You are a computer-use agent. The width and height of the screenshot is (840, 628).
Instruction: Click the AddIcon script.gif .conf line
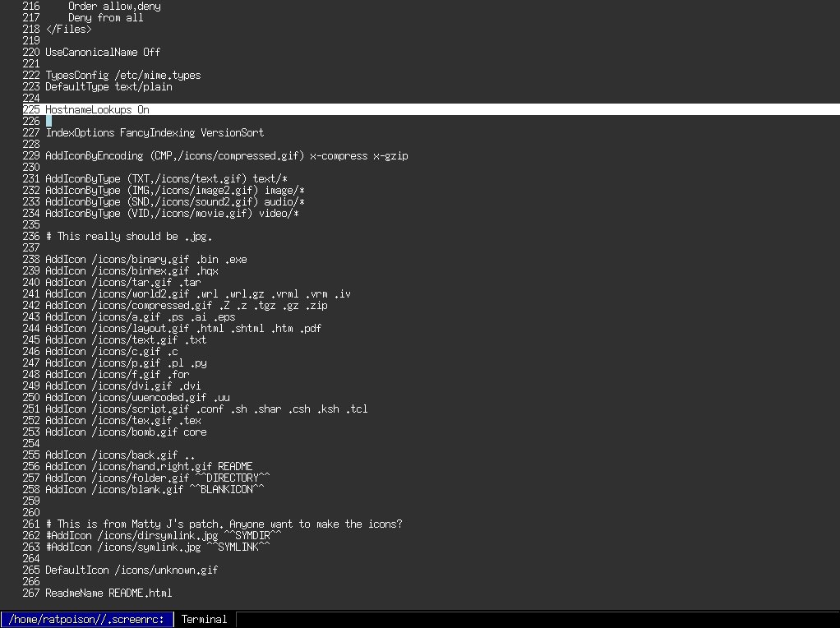(x=205, y=409)
